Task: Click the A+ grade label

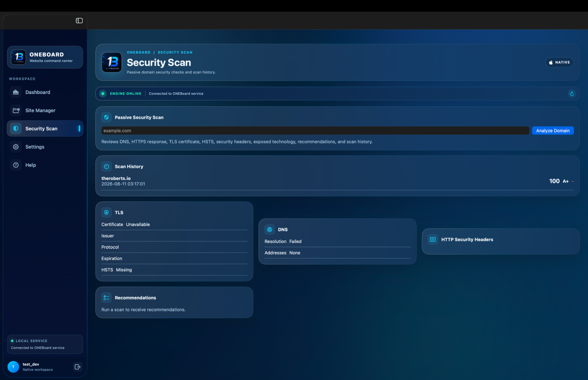Action: (x=566, y=181)
